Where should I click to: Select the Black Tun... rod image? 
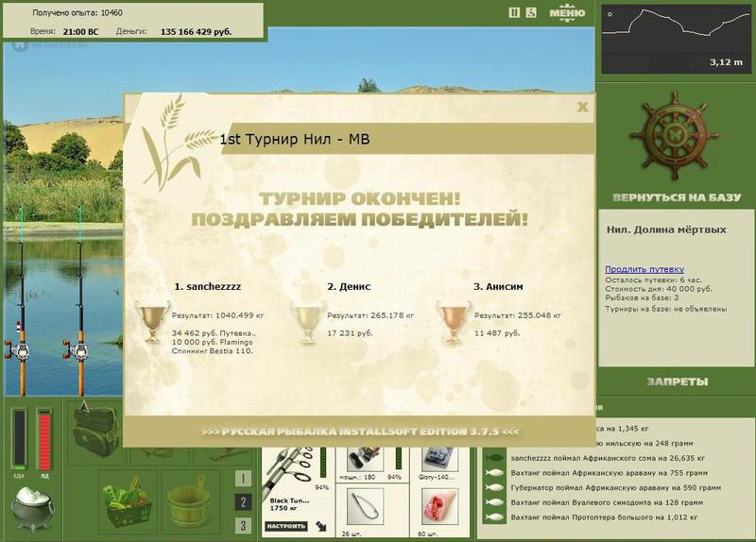(x=289, y=472)
